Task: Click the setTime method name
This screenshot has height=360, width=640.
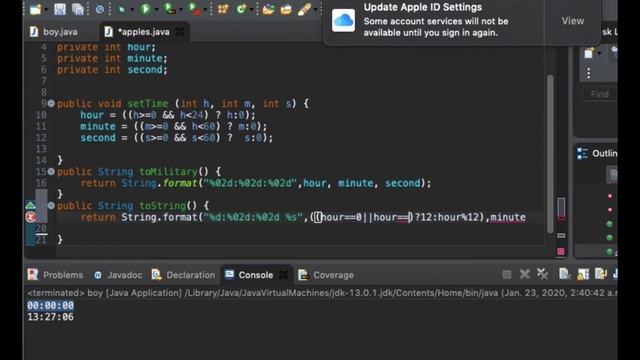Action: coord(148,104)
